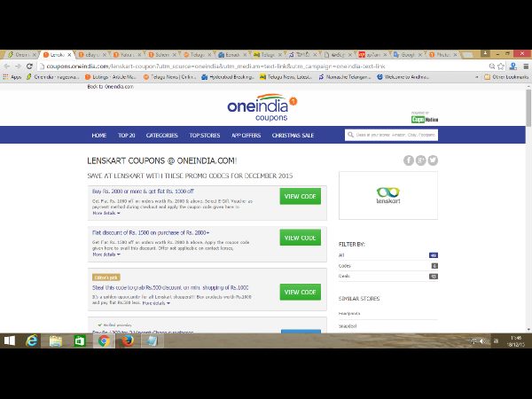Expand More details of Editor's pick coupon
The height and width of the screenshot is (399, 532).
(x=154, y=302)
